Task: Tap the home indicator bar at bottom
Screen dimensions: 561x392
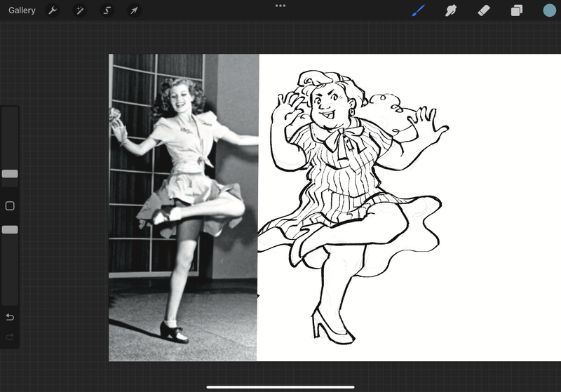Action: coord(280,387)
